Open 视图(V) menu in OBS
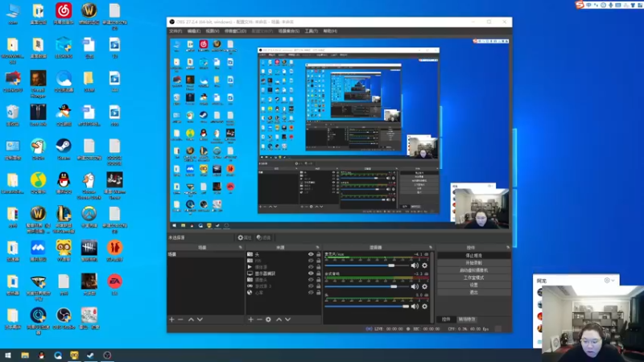 point(213,31)
